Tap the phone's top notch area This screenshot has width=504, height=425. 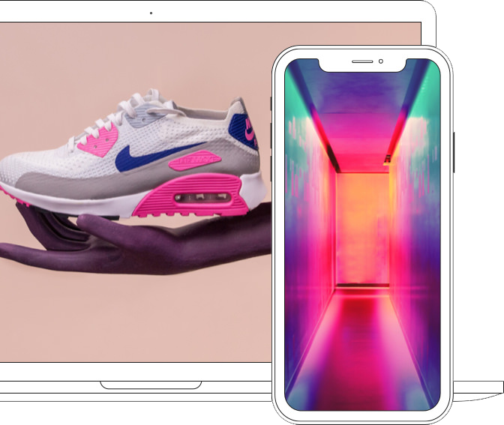362,63
